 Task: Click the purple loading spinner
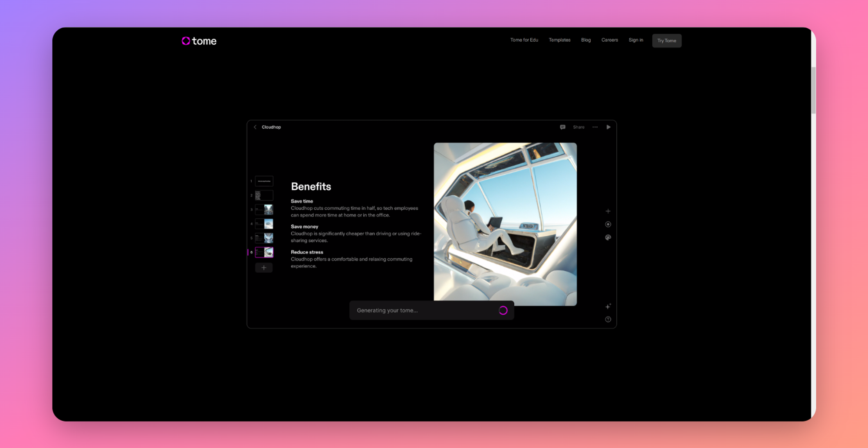[x=503, y=310]
